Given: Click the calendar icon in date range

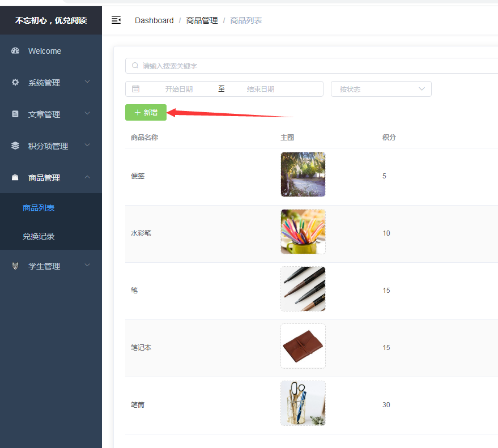Looking at the screenshot, I should point(135,89).
